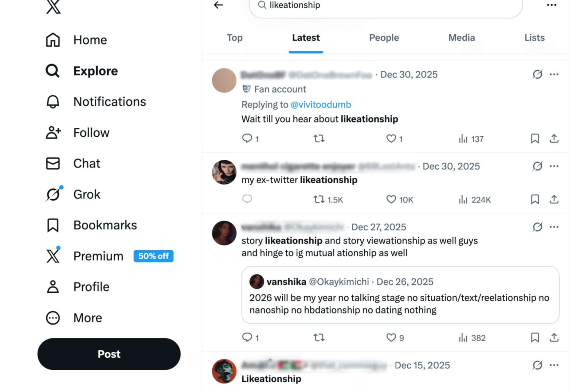Viewport: 588px width, 390px height.
Task: Open more options on the Fan account post
Action: [x=554, y=74]
